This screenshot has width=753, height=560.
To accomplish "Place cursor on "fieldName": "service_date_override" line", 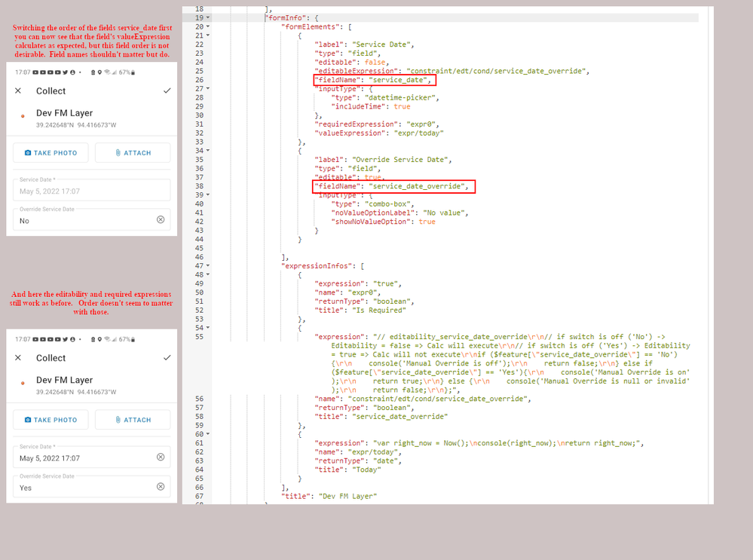I will click(391, 186).
